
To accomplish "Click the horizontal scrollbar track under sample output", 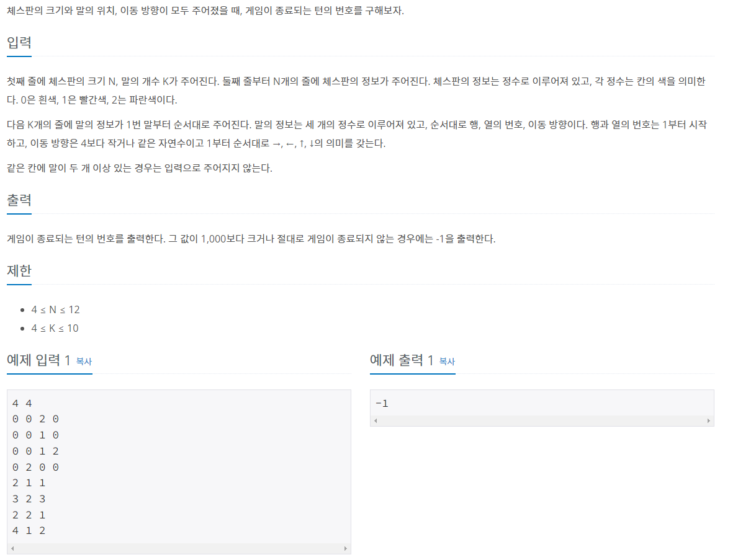I will click(542, 420).
